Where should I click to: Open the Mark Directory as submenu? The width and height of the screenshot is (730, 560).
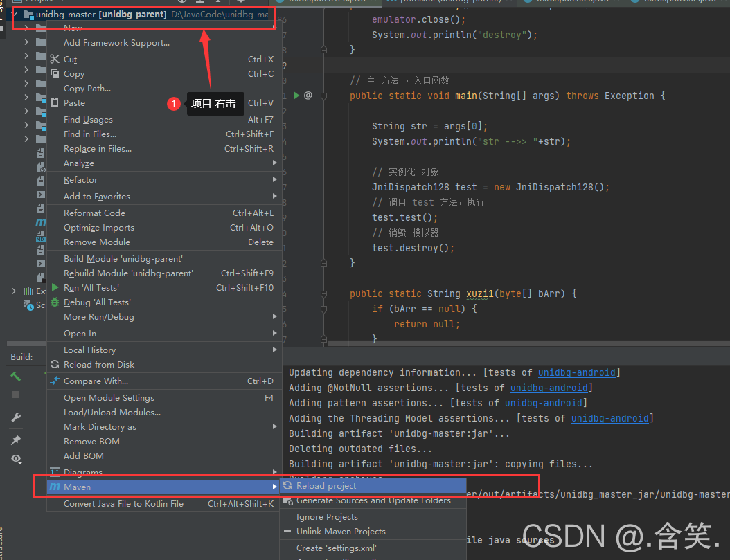[165, 426]
